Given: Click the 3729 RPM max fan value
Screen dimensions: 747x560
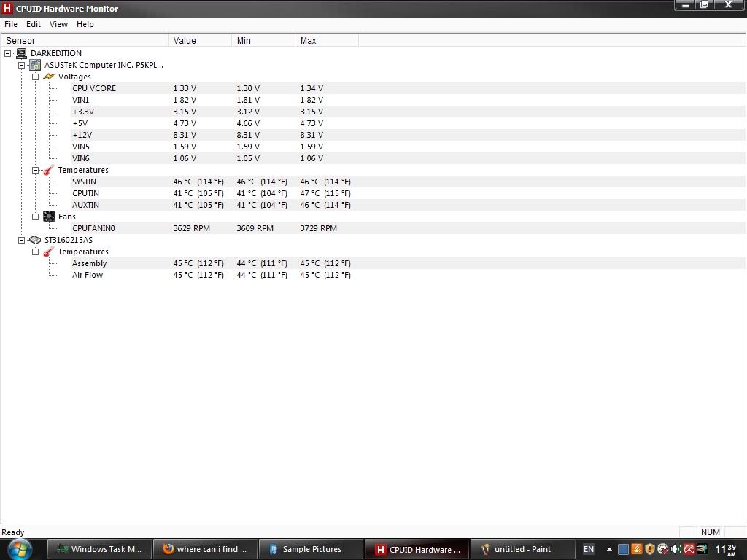Looking at the screenshot, I should (x=318, y=228).
